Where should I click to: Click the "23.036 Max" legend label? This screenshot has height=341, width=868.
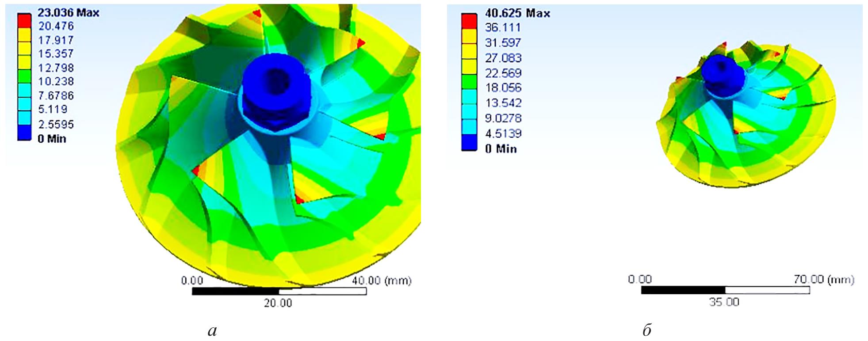click(x=68, y=13)
